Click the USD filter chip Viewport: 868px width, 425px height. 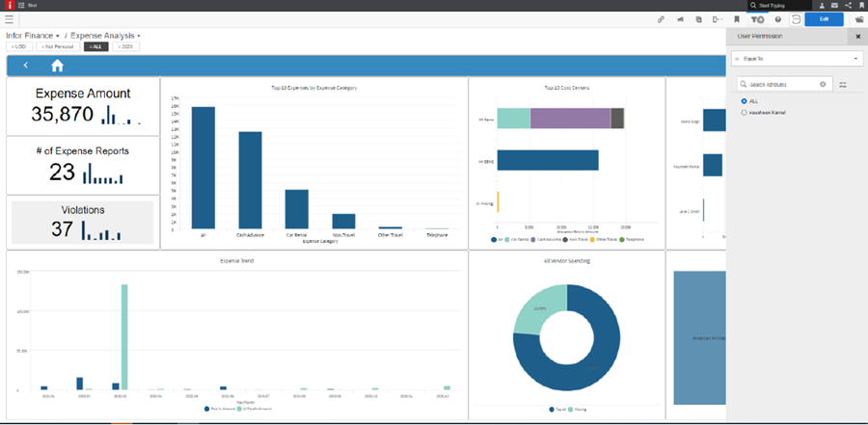click(19, 46)
